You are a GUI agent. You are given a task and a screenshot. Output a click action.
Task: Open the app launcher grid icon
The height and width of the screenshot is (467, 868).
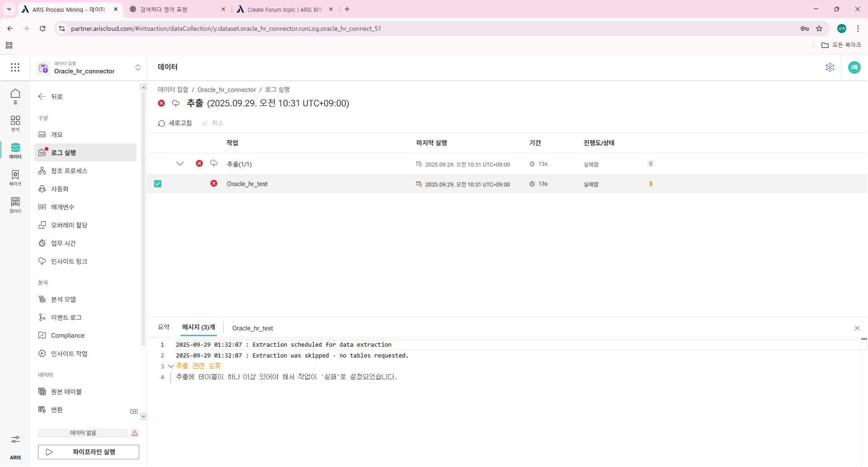[15, 67]
